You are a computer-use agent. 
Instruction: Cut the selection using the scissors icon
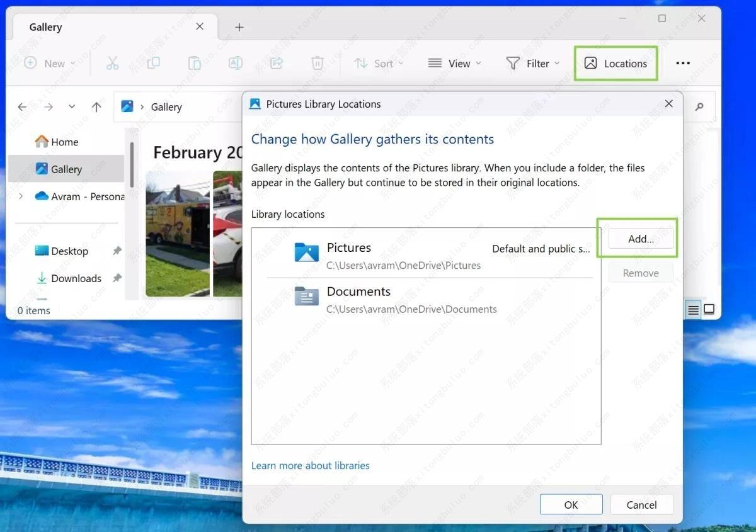point(112,63)
